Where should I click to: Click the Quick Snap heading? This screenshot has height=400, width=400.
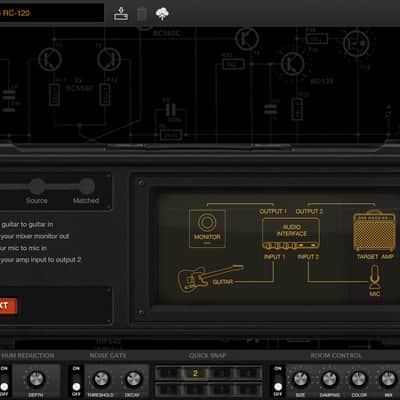coord(207,356)
